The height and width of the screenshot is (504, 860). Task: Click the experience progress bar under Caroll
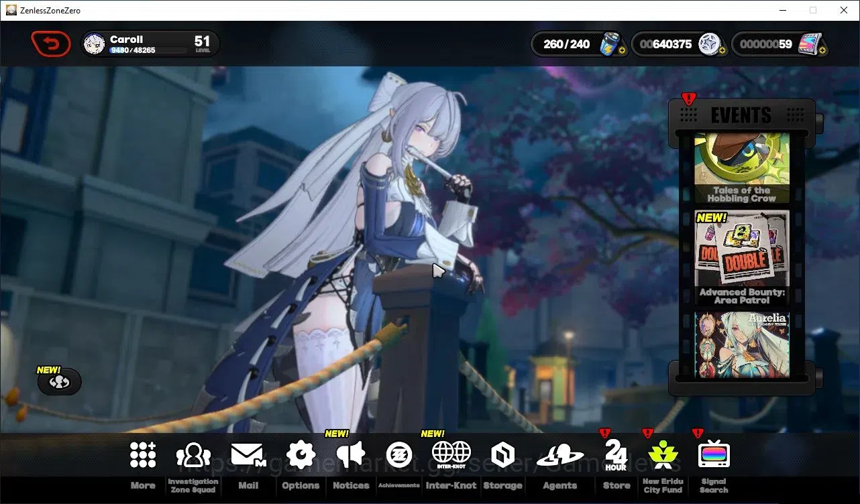pos(149,50)
